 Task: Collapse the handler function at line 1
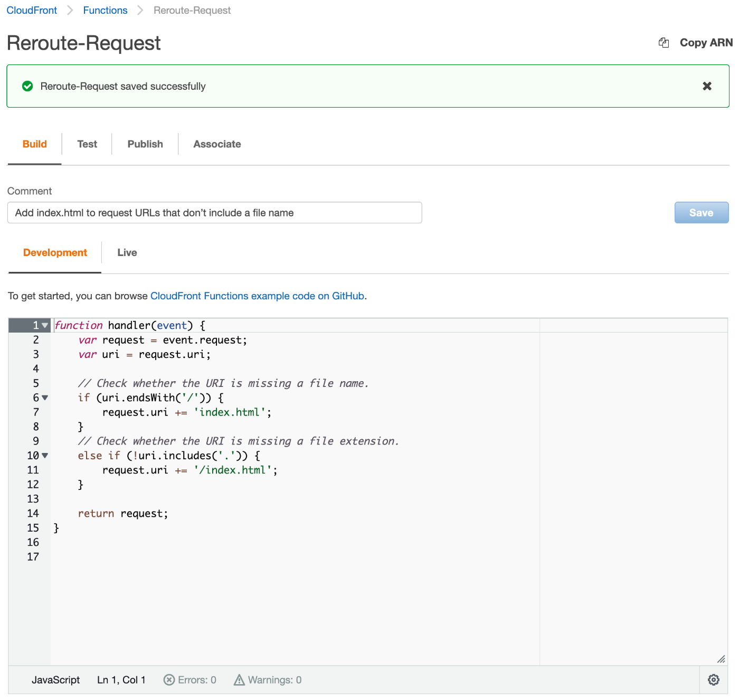45,325
